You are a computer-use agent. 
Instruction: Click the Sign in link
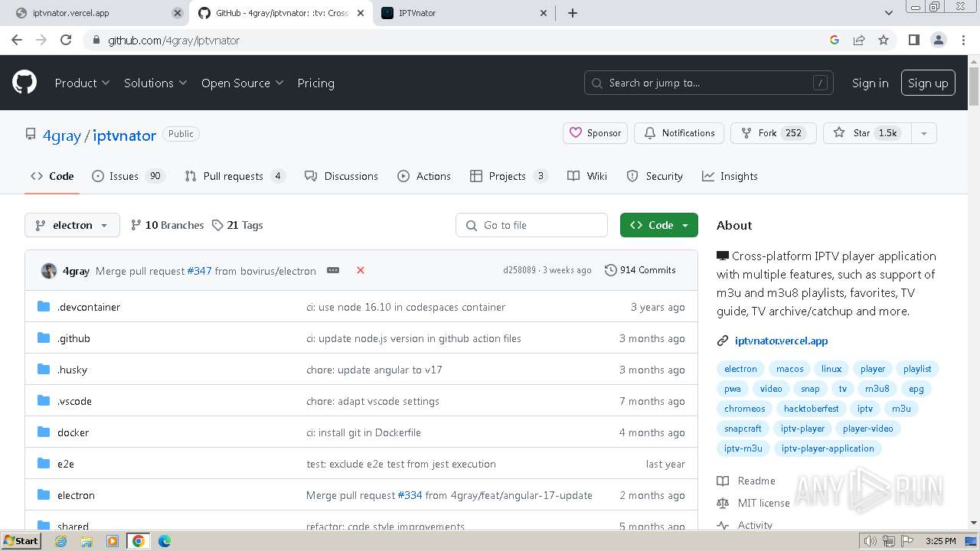pyautogui.click(x=871, y=83)
